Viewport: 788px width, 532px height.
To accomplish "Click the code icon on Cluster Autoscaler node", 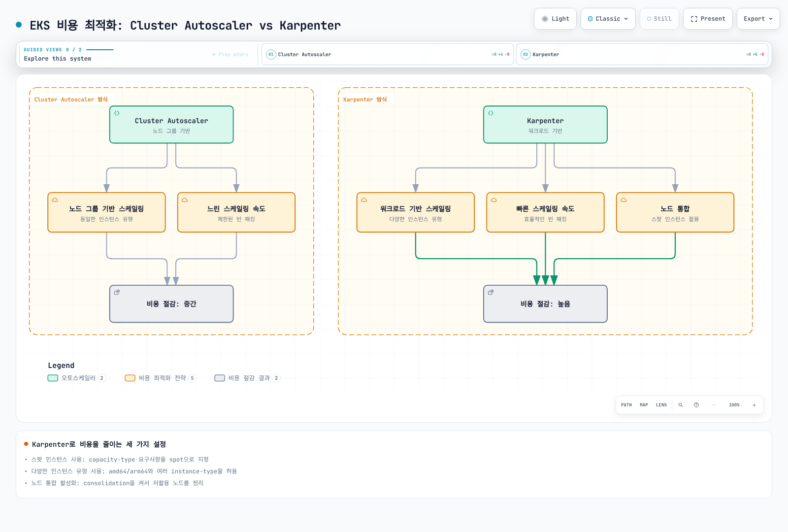I will 117,113.
